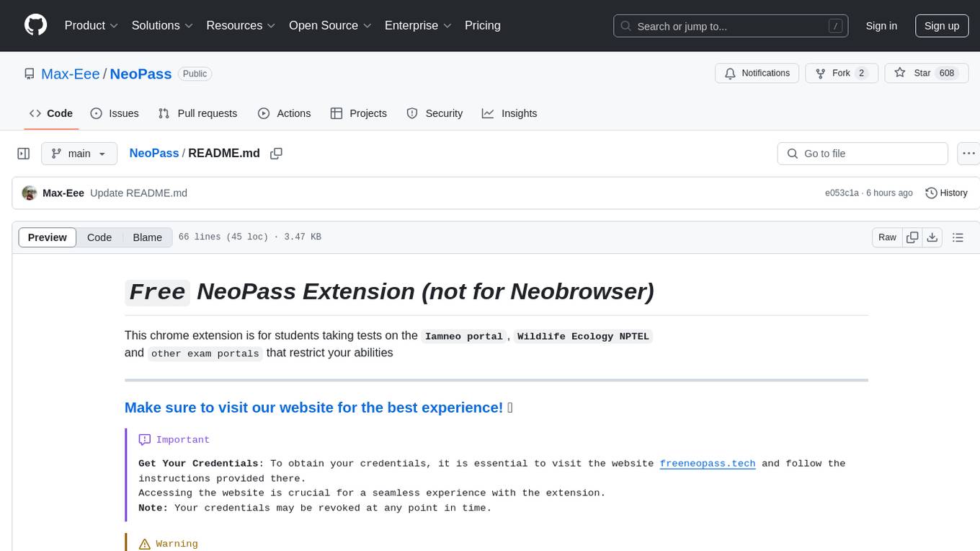This screenshot has width=980, height=551.
Task: Click the 66 lines (45 loc) file info
Action: coord(223,237)
